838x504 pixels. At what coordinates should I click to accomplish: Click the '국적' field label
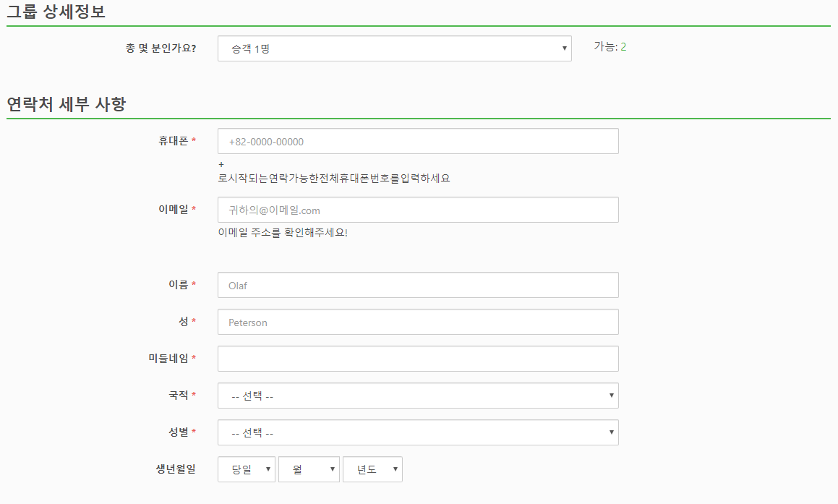click(179, 396)
